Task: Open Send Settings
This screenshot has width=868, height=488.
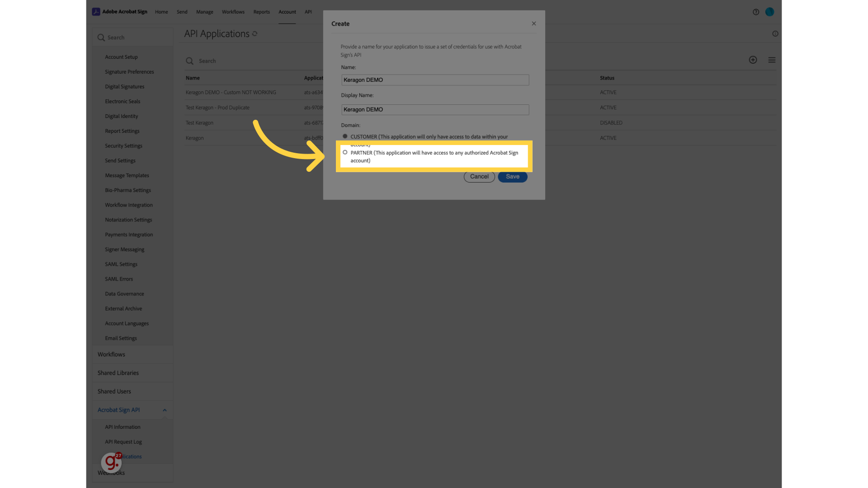Action: point(120,161)
